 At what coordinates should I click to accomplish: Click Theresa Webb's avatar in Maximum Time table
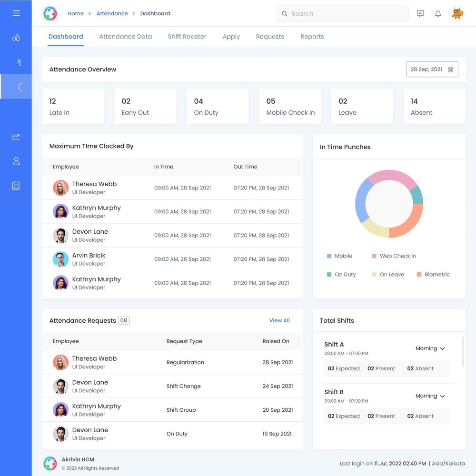pyautogui.click(x=61, y=188)
